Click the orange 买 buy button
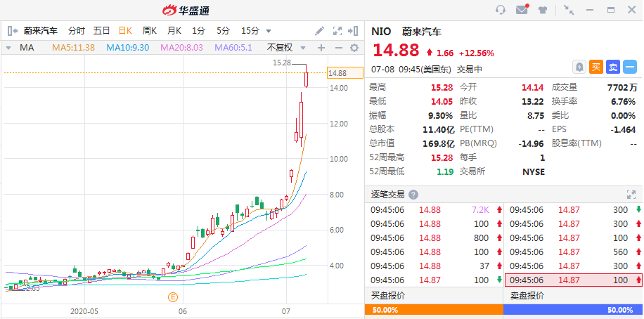 (596, 67)
